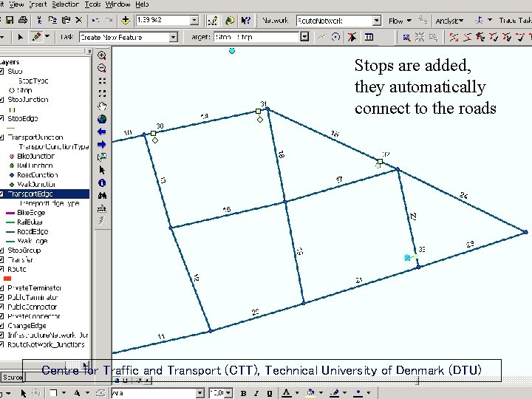Viewport: 532px width, 399px height.
Task: Click the Fixed Zoom Out icon
Action: tap(102, 93)
